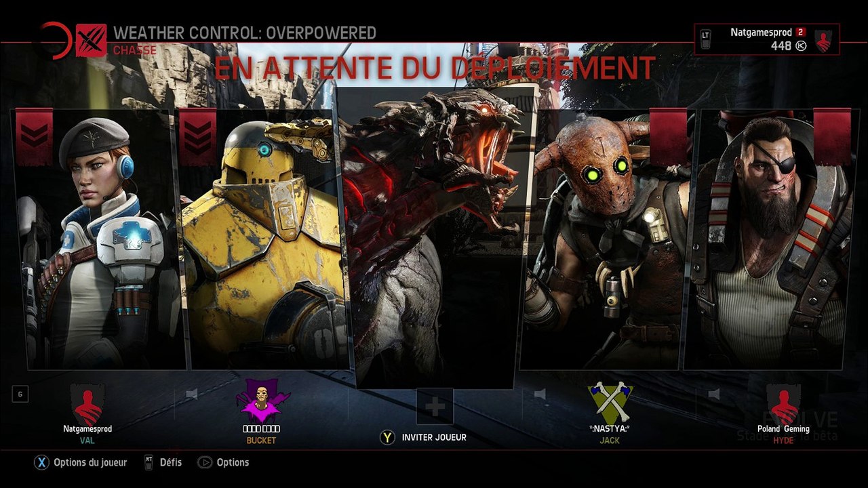Screen dimensions: 868x488
Task: Click the start button icon beside Options
Action: [204, 462]
